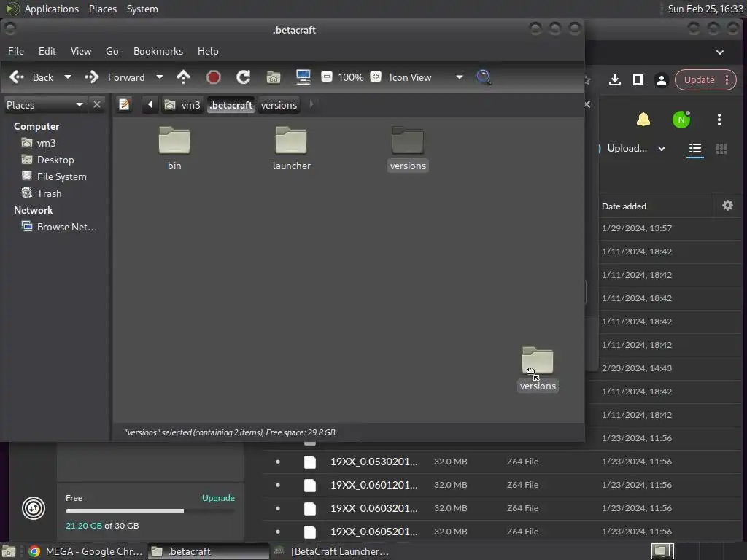
Task: Open the Help menu
Action: [208, 51]
